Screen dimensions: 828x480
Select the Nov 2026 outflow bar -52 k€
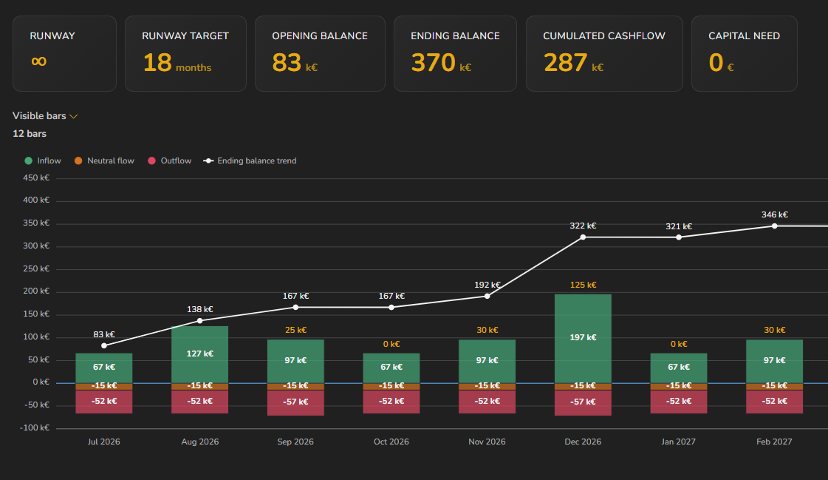pos(487,401)
